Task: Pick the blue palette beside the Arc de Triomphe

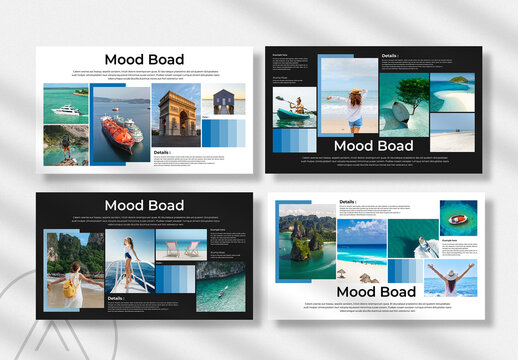Action: tap(224, 133)
